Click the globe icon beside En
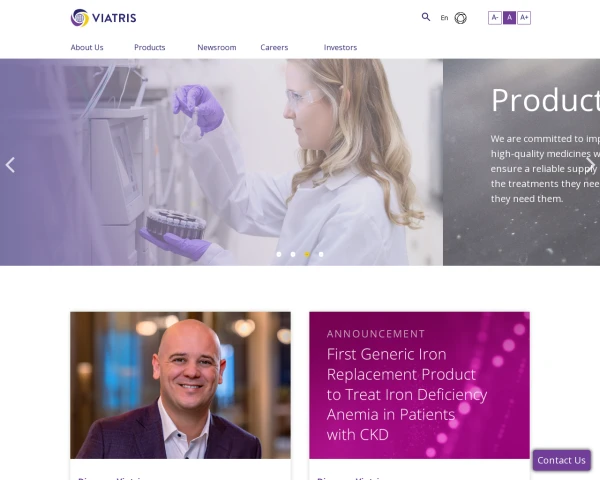 tap(460, 18)
